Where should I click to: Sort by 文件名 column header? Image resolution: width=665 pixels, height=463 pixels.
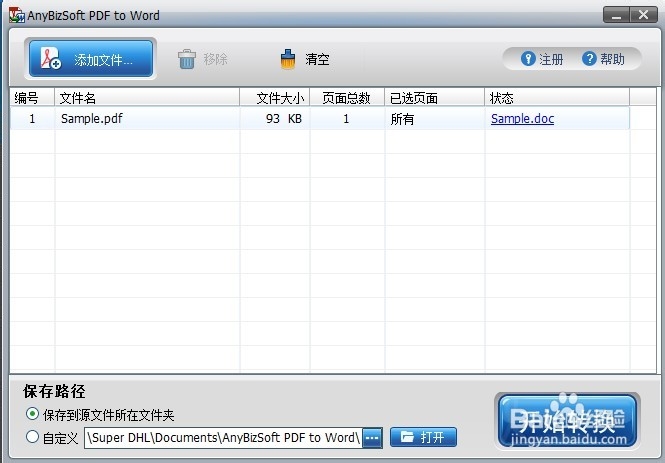(x=147, y=98)
